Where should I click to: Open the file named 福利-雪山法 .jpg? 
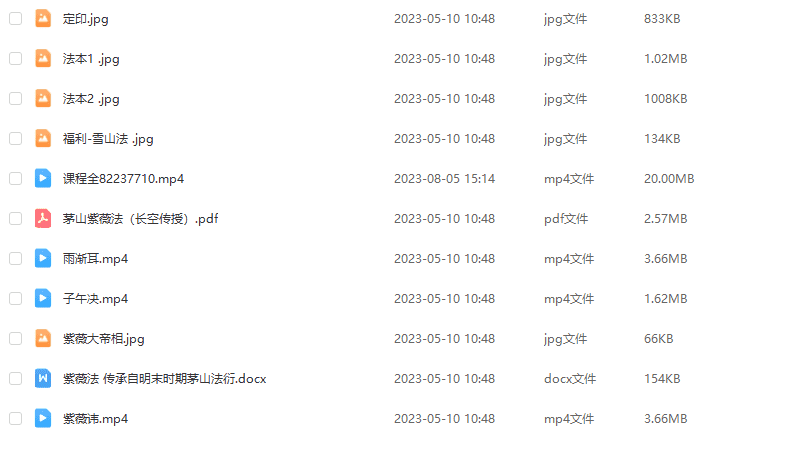[108, 139]
